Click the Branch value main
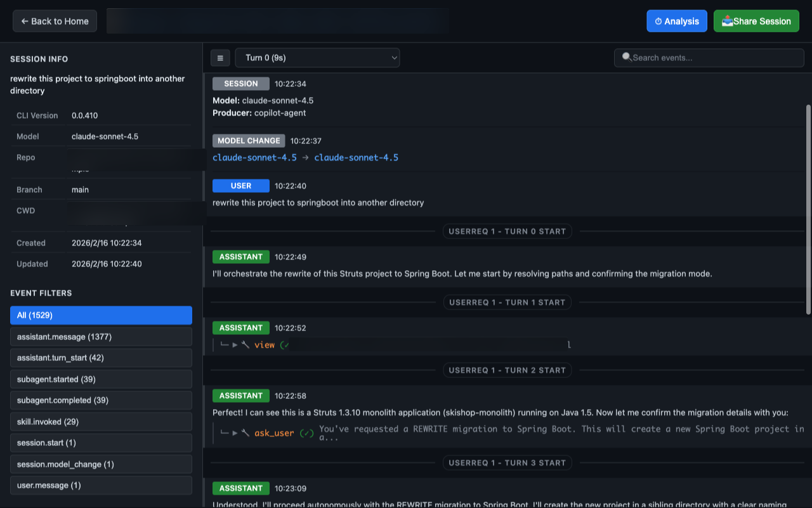 tap(80, 190)
